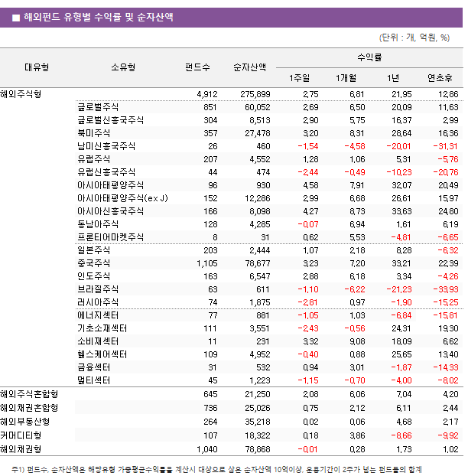
Task: Click the '글로벌주식' row label
Action: [x=98, y=107]
